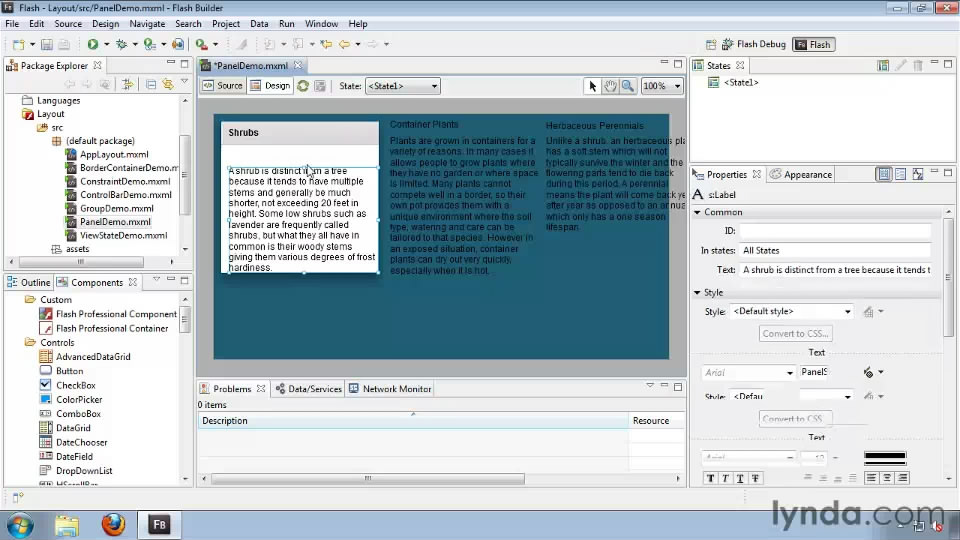Open the Windows Start menu
960x540 pixels.
[x=20, y=525]
